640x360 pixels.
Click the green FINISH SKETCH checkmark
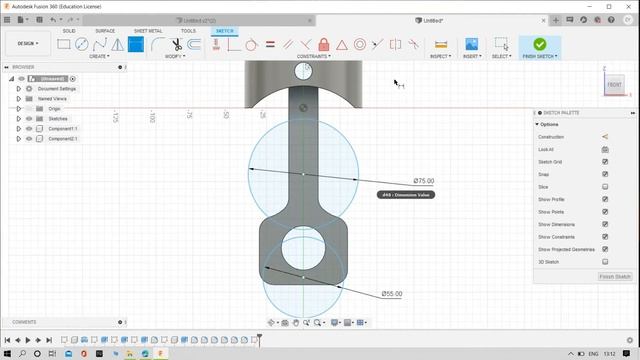tap(540, 44)
